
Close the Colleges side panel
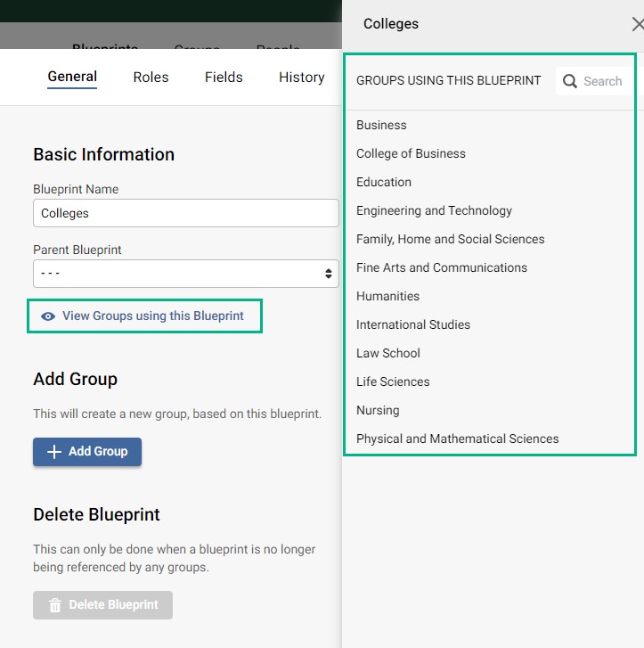(x=637, y=24)
